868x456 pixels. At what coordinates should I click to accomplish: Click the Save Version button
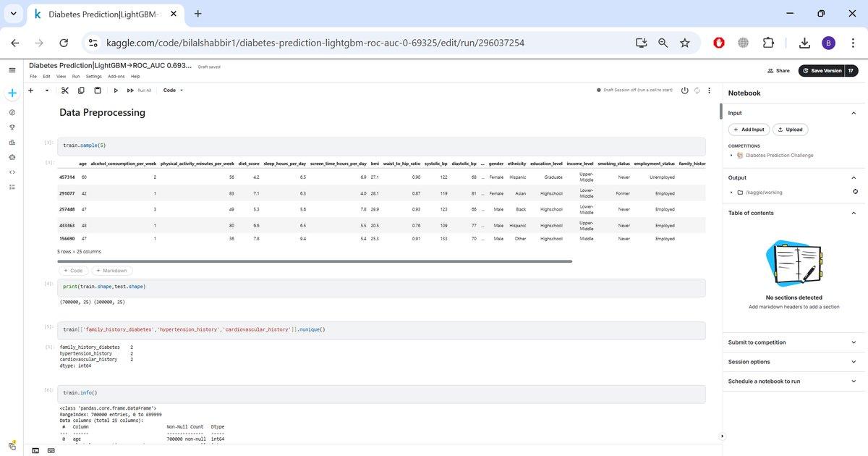coord(822,71)
